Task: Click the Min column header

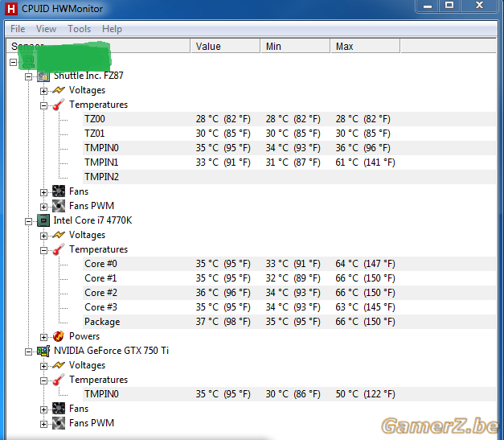Action: coord(295,47)
